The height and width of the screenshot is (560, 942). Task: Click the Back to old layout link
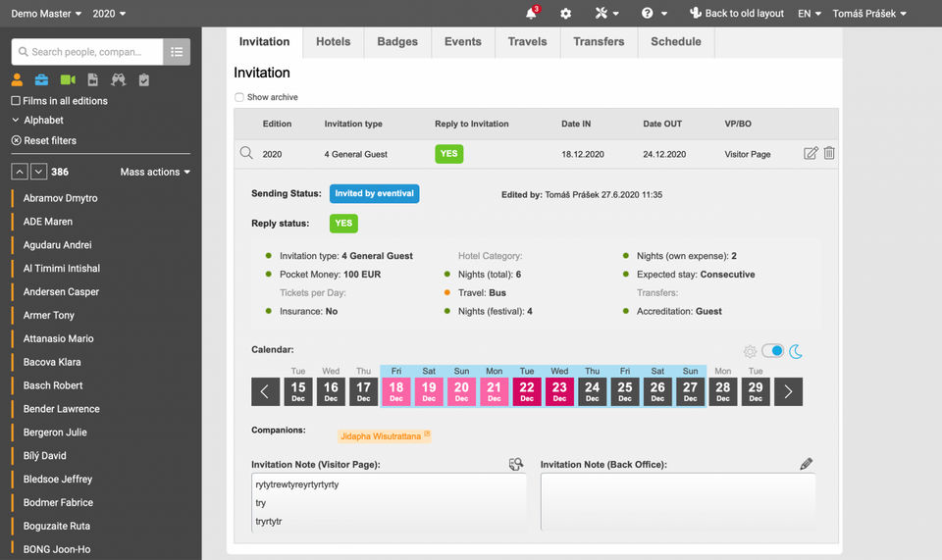coord(737,13)
